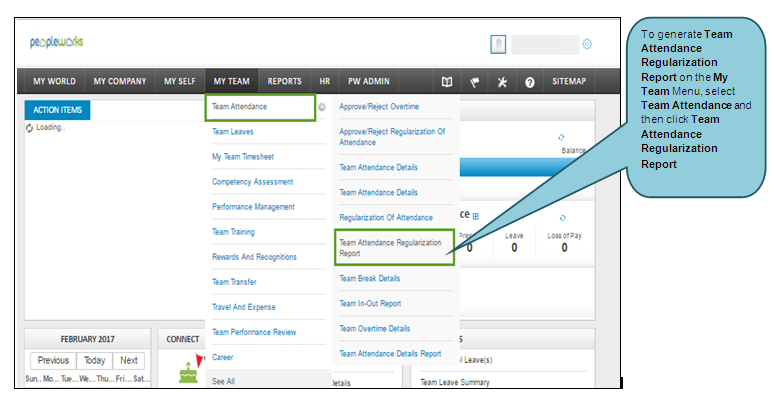Viewport: 775px width, 399px height.
Task: Expand the plus icon beside attendance heading
Action: pos(475,216)
